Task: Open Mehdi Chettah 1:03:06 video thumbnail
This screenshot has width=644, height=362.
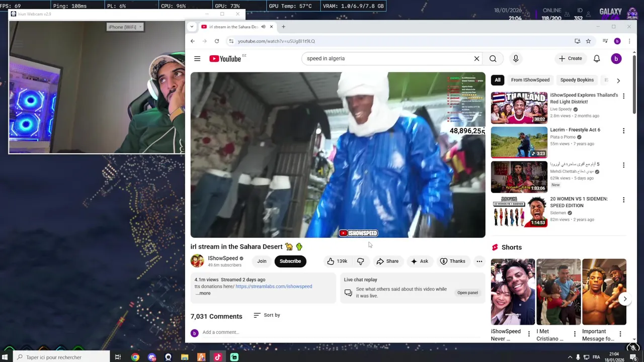Action: pos(519,176)
